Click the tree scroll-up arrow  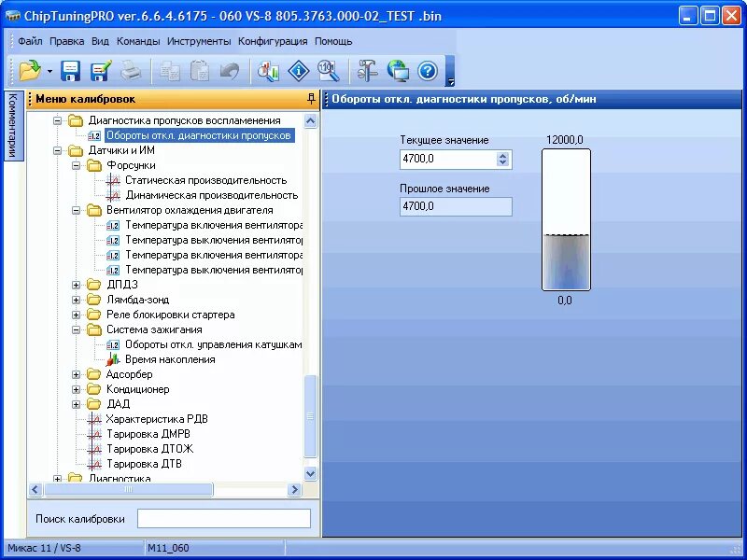310,121
